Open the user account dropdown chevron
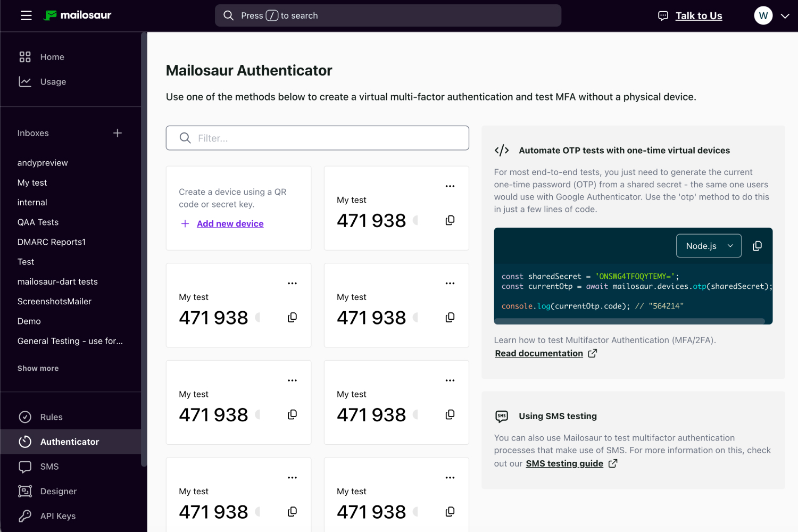This screenshot has height=532, width=798. [785, 16]
